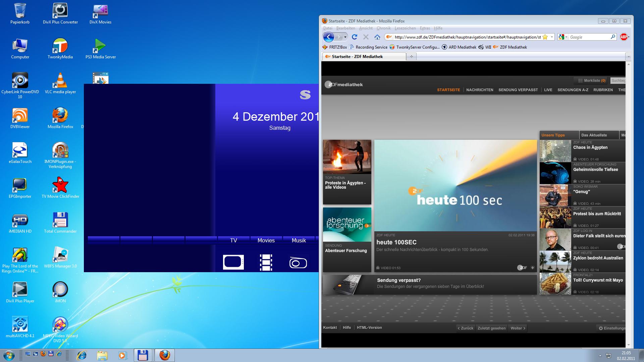Go back with Firefox back arrow
The height and width of the screenshot is (362, 644).
pos(329,37)
